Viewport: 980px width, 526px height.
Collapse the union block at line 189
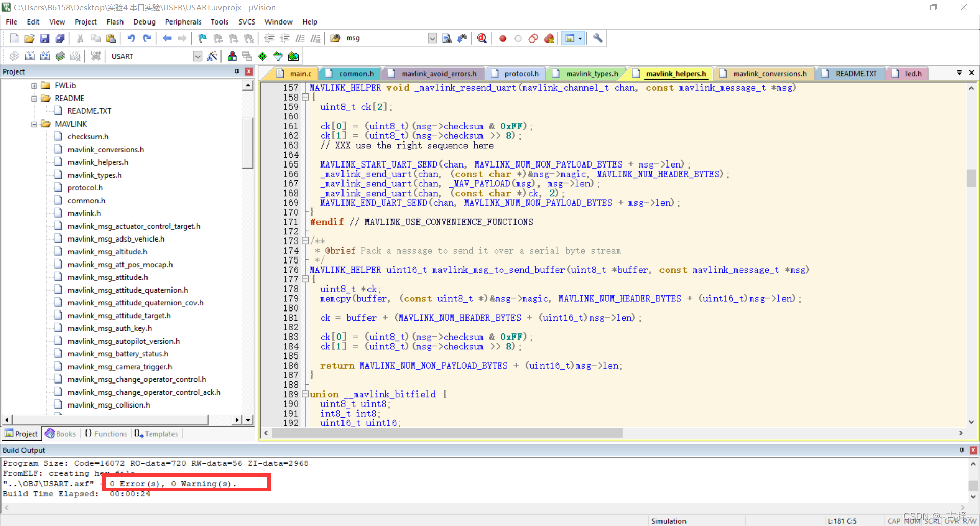tap(305, 394)
